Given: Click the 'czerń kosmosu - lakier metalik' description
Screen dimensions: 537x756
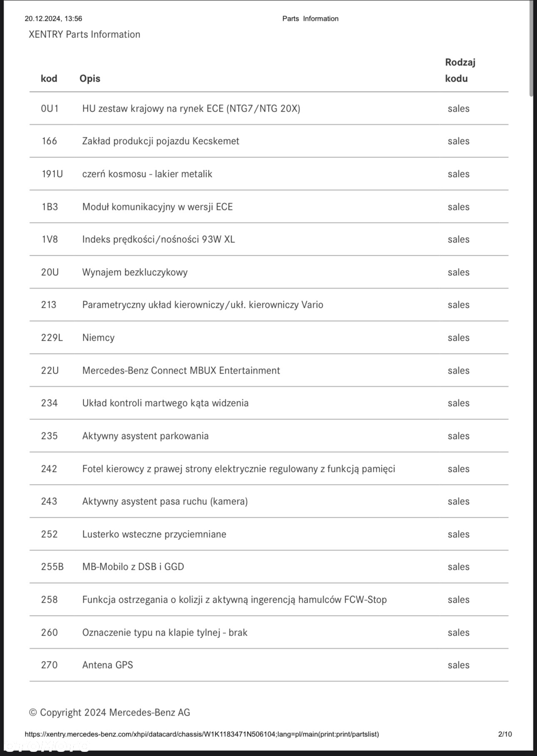Looking at the screenshot, I should [147, 174].
